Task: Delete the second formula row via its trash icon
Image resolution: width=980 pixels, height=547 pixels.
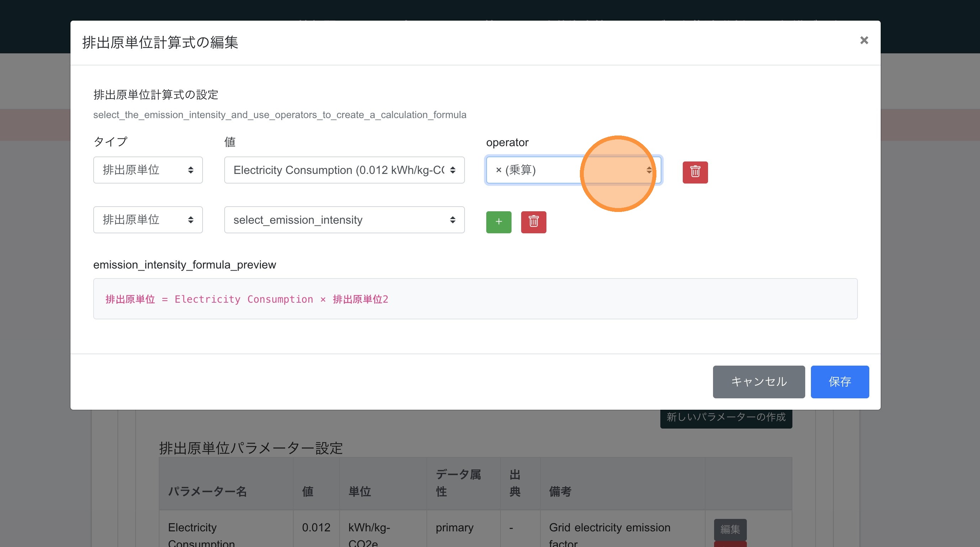Action: pos(533,222)
